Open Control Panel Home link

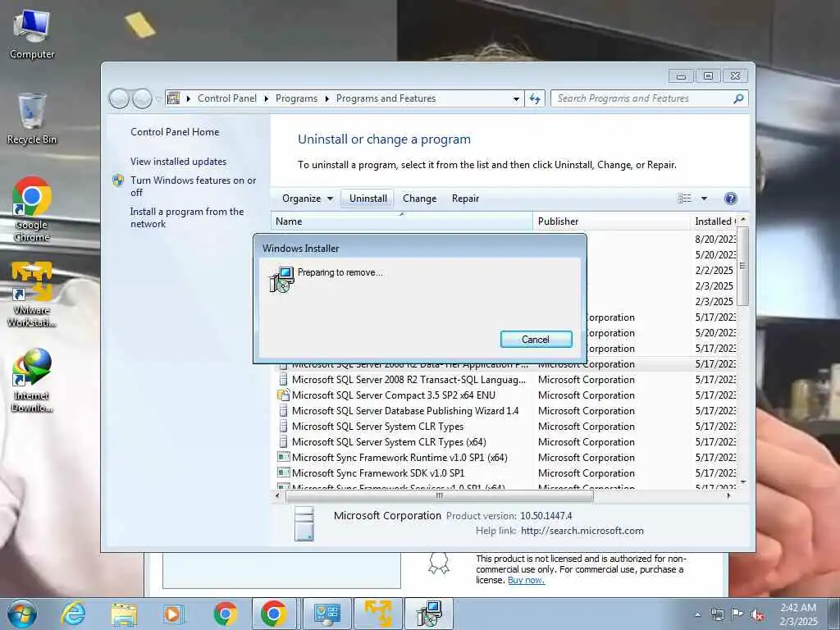pos(175,132)
